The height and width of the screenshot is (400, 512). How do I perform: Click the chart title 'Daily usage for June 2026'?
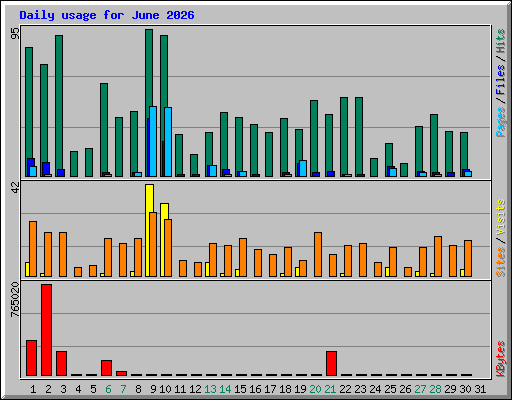point(107,15)
